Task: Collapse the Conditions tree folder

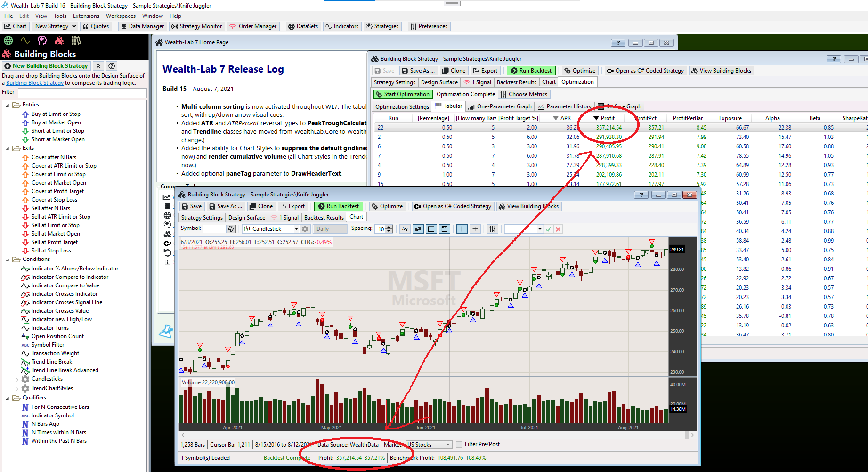Action: point(8,260)
